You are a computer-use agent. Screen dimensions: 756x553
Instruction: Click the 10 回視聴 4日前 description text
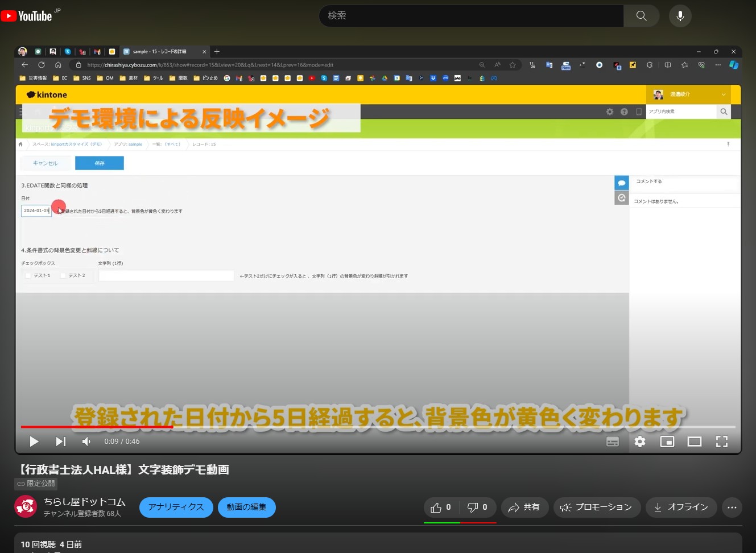point(51,544)
